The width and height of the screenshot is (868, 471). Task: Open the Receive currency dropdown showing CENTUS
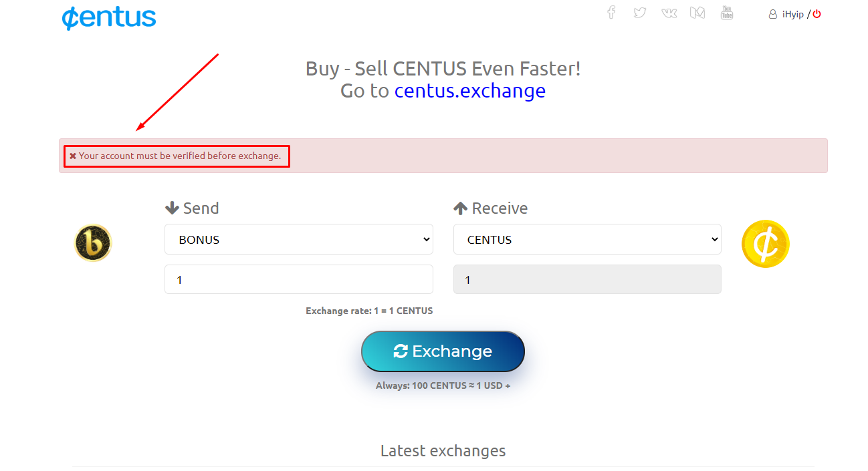pos(587,239)
